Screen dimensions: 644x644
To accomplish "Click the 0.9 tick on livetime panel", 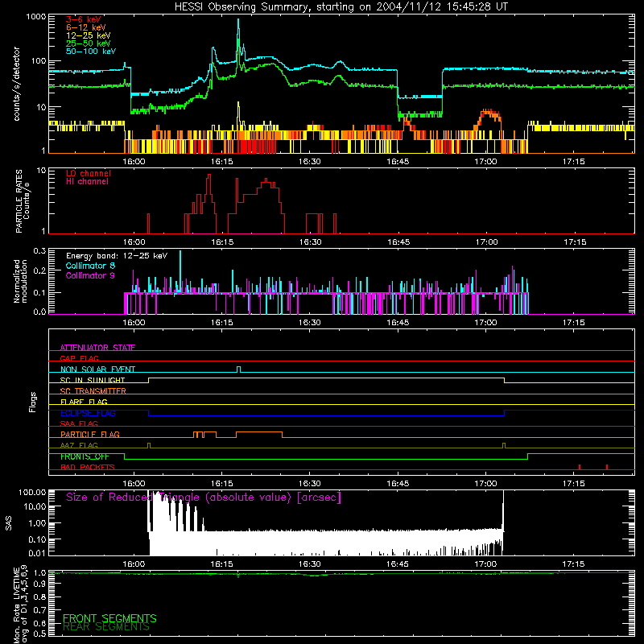I will click(39, 584).
